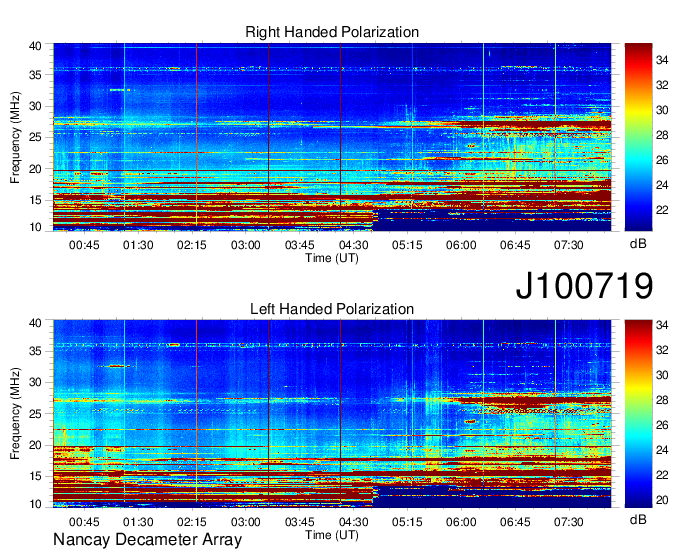Click the 'Nancay Decameter Array' caption
The width and height of the screenshot is (680, 552).
(147, 540)
